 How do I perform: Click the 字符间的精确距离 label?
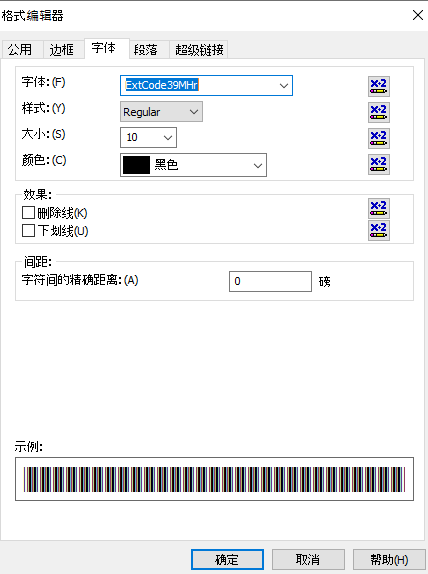pos(80,280)
